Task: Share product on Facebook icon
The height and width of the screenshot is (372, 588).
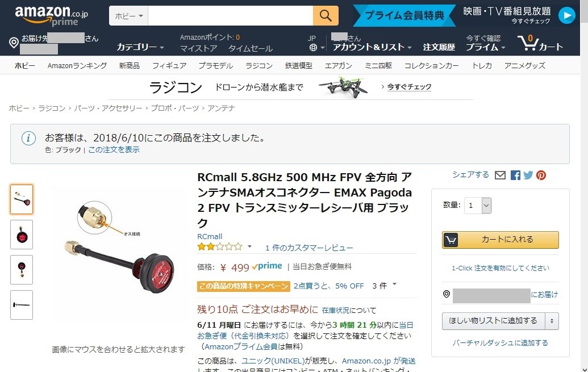Action: coord(515,175)
